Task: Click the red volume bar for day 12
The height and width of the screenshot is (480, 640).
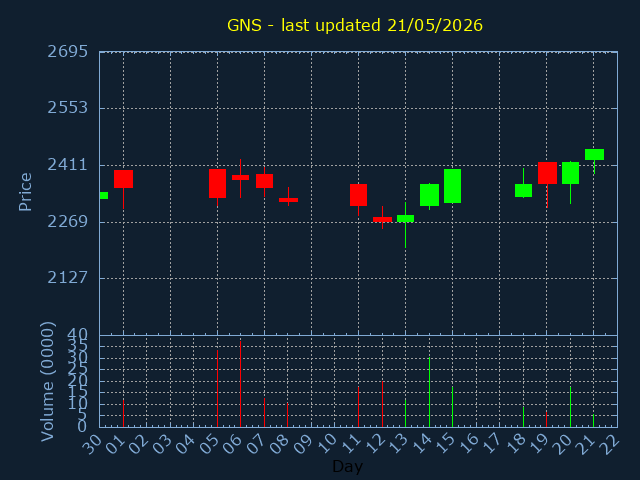Action: point(382,404)
